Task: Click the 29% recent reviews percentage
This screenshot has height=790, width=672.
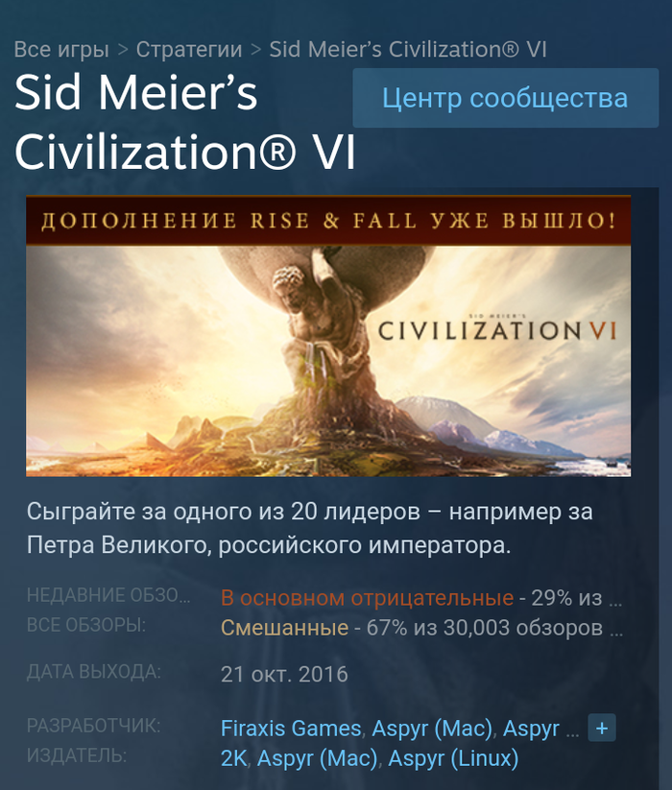Action: coord(552,598)
